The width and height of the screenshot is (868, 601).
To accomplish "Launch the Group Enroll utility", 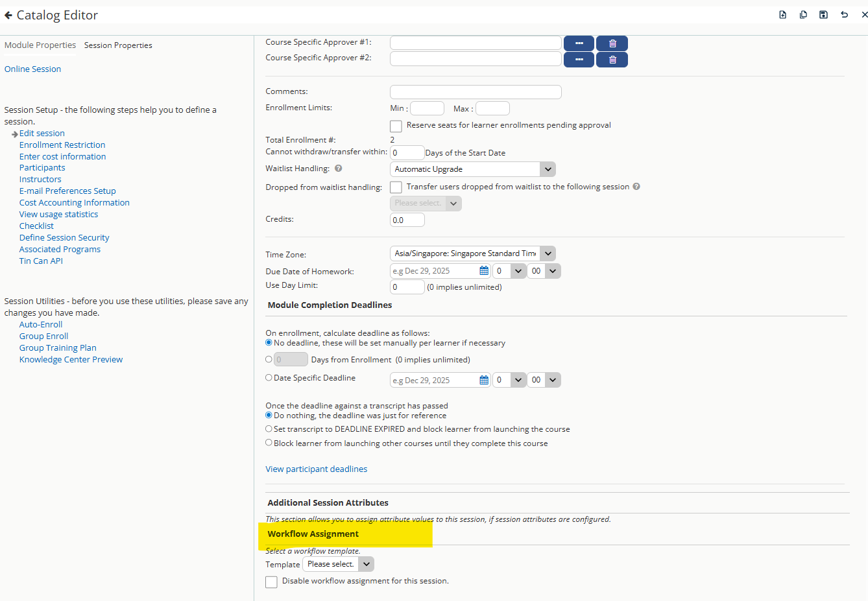I will click(43, 336).
